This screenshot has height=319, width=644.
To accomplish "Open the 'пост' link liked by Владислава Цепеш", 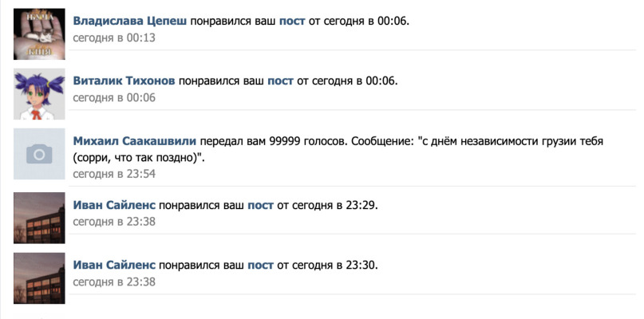I will [292, 22].
